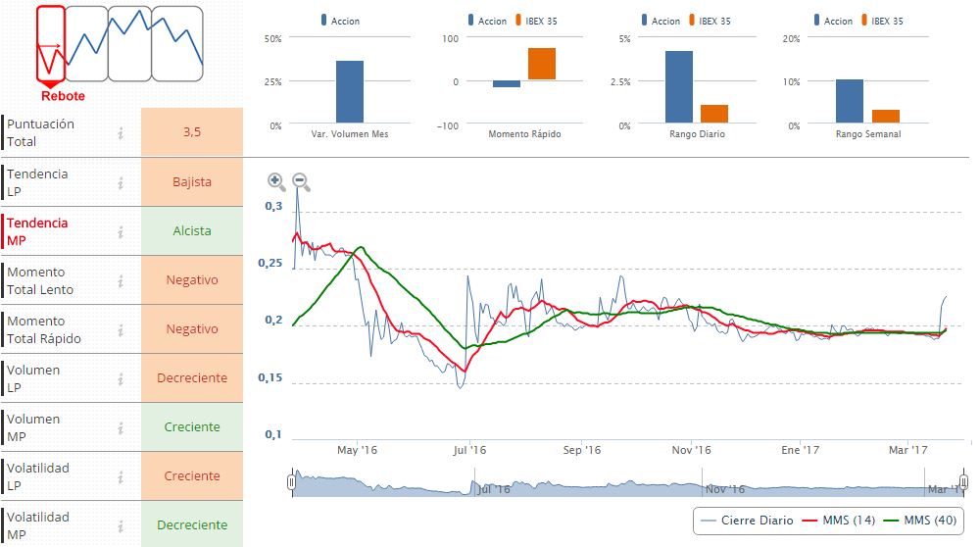
Task: Click the Bajista value cell
Action: coord(192,182)
